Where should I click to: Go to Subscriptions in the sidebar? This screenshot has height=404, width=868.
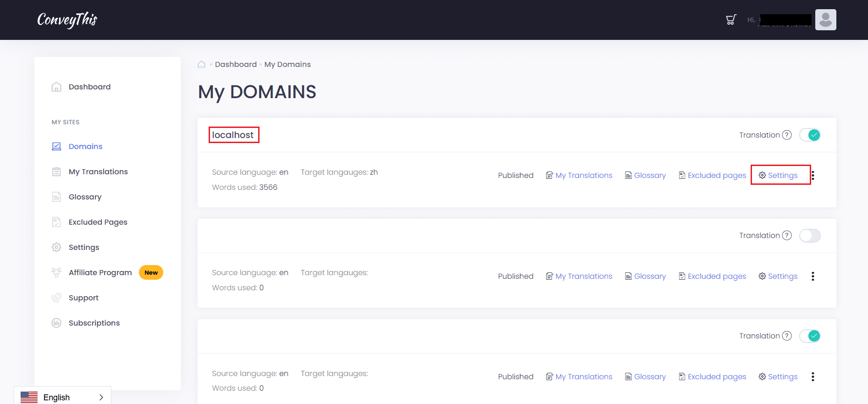point(94,323)
